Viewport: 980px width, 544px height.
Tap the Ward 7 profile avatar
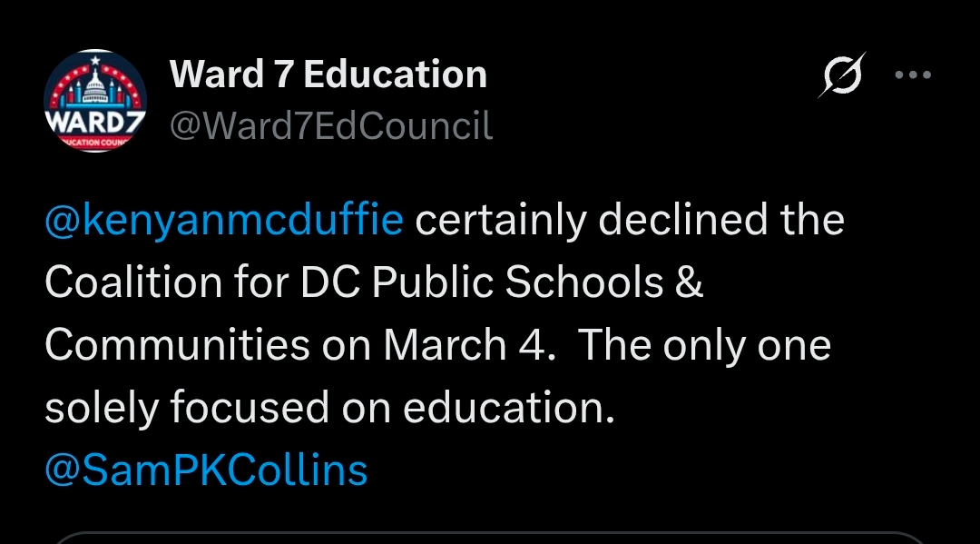[x=95, y=102]
